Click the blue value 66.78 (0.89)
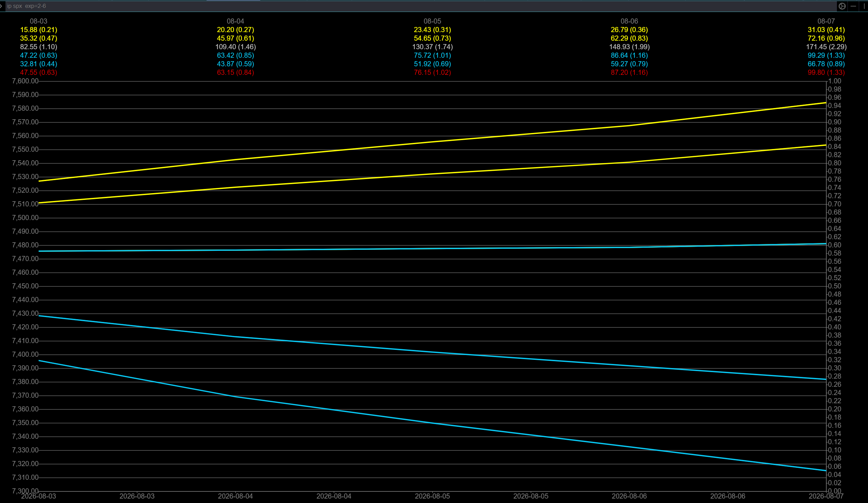This screenshot has width=868, height=503. coord(826,64)
